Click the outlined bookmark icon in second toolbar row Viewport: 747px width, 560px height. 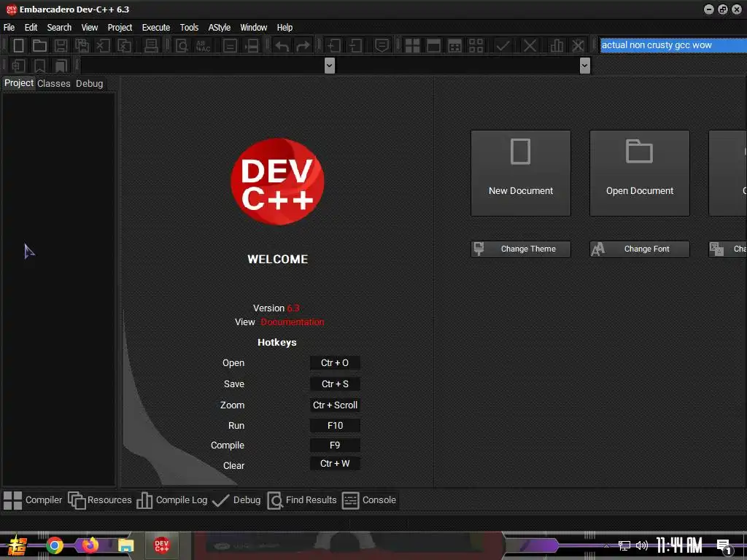click(39, 65)
